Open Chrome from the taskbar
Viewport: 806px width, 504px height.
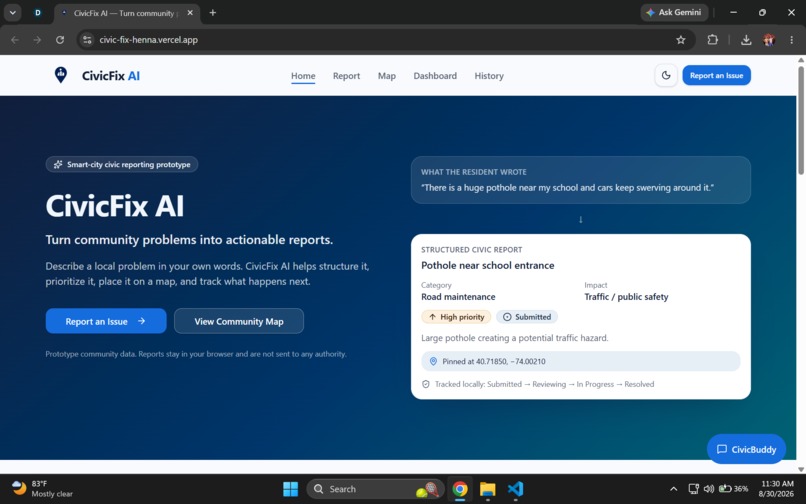[460, 489]
